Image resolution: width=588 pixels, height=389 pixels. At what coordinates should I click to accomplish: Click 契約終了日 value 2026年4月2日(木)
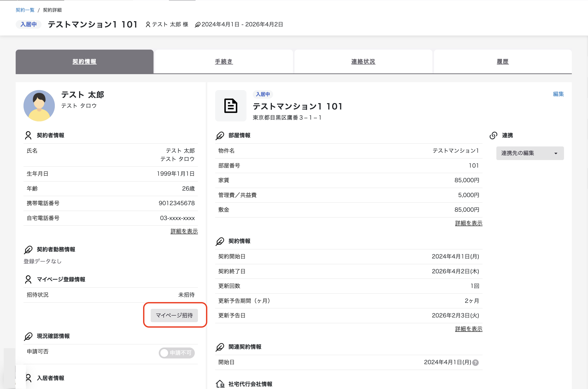pyautogui.click(x=456, y=271)
